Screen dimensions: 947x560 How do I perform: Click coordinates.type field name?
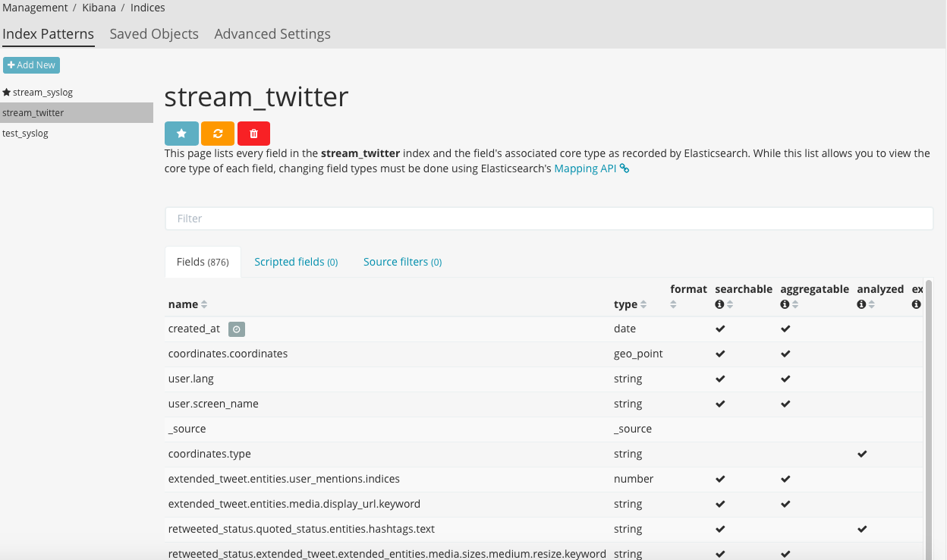[x=209, y=454]
